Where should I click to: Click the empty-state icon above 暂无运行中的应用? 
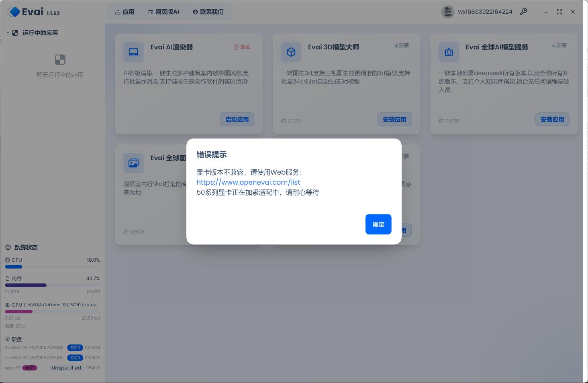coord(60,60)
